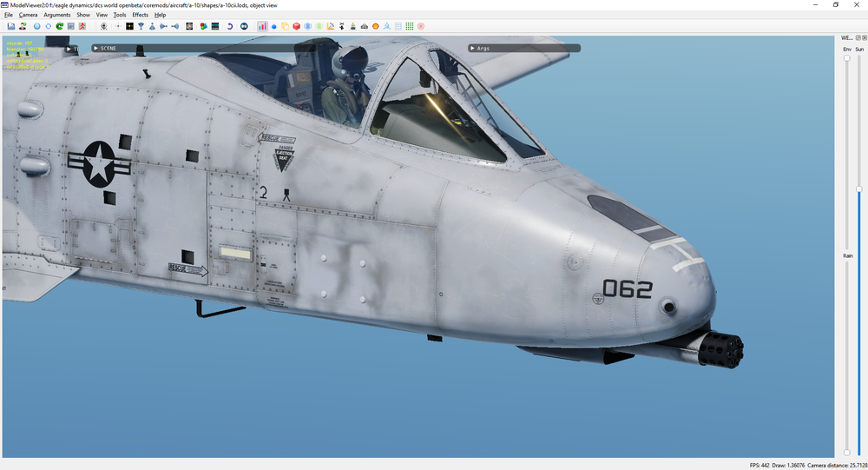
Task: Click the Env slider handle
Action: click(846, 58)
